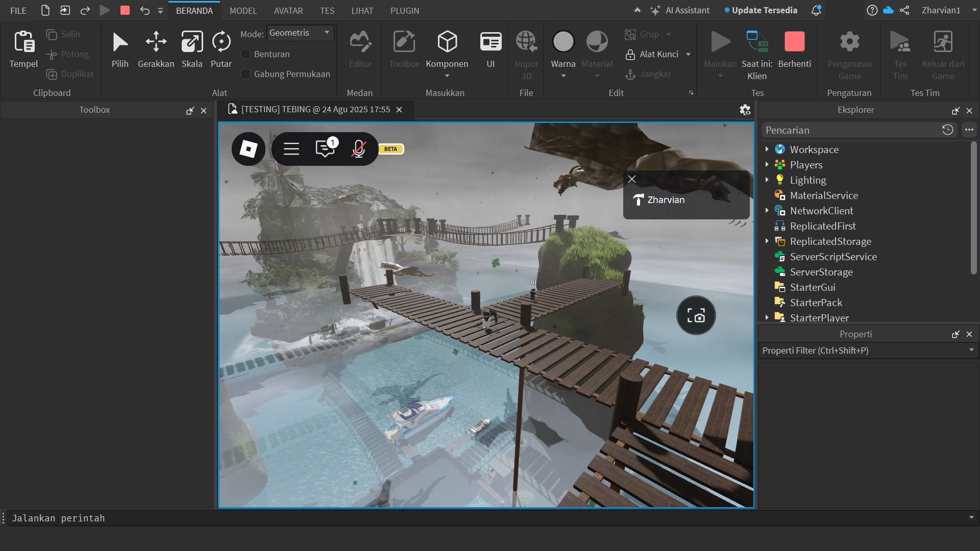Click Update Tersedia notice

pyautogui.click(x=761, y=10)
